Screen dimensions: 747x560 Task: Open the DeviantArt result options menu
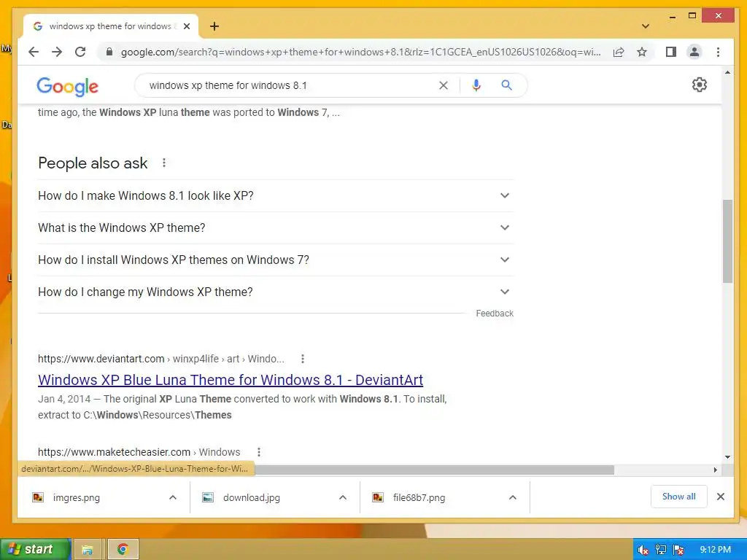[x=303, y=359]
